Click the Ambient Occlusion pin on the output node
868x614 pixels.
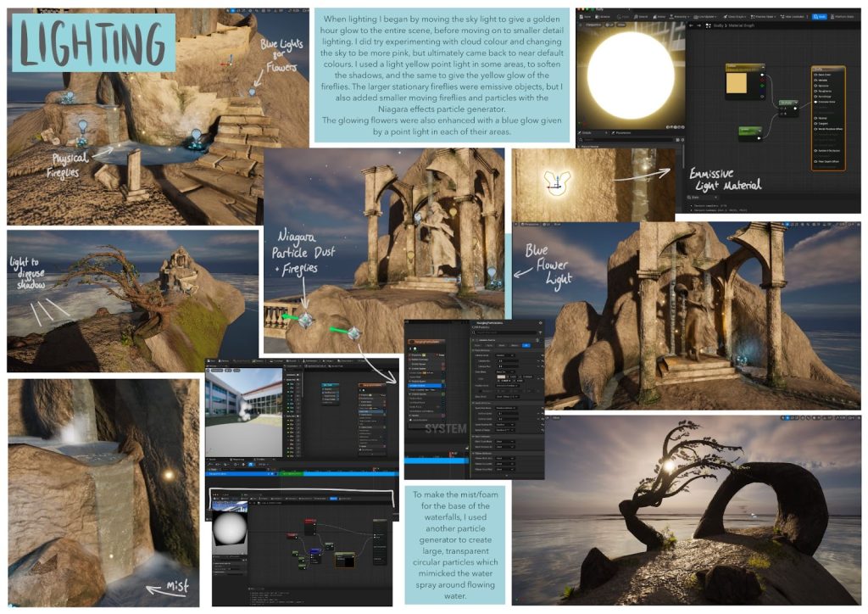(815, 151)
